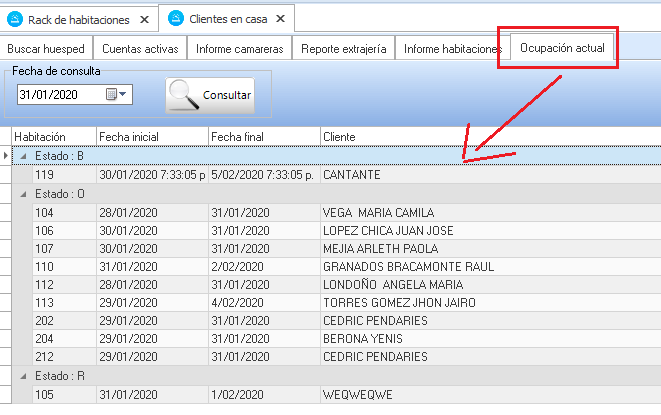Viewport: 661px width, 415px height.
Task: Switch to the Buscar huesped tab
Action: click(x=47, y=48)
